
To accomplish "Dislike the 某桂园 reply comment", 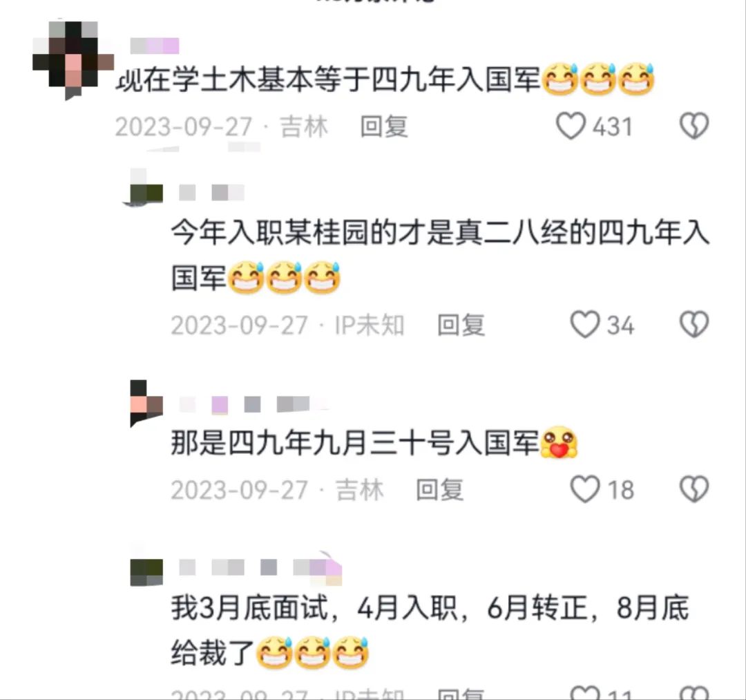I will 694,325.
